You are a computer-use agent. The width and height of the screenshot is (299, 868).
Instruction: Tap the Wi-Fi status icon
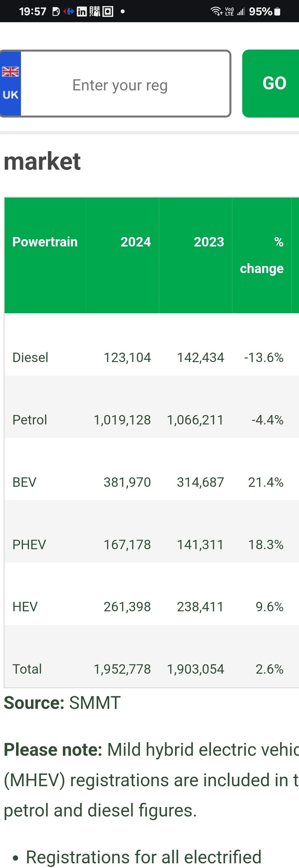(x=217, y=12)
